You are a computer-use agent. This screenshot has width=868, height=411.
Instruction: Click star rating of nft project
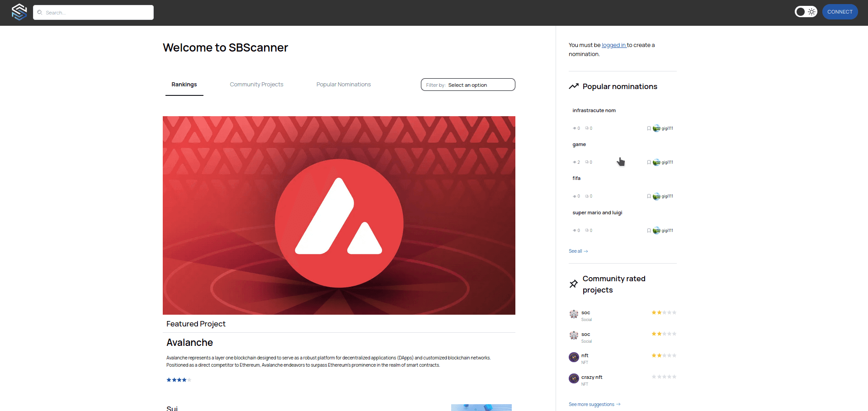tap(664, 356)
